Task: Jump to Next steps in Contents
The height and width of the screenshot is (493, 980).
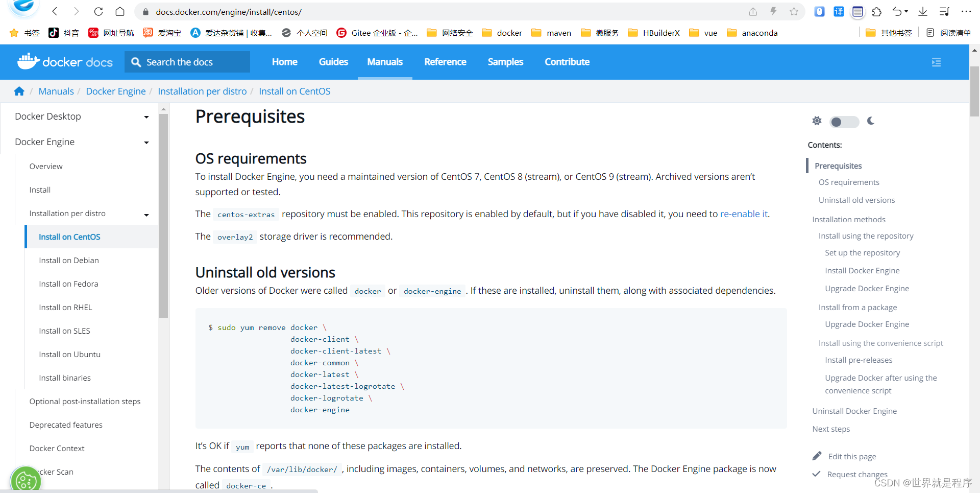Action: tap(831, 429)
